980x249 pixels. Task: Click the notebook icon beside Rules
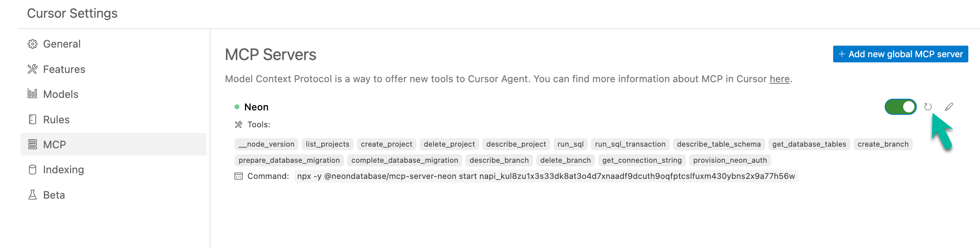pyautogui.click(x=33, y=119)
